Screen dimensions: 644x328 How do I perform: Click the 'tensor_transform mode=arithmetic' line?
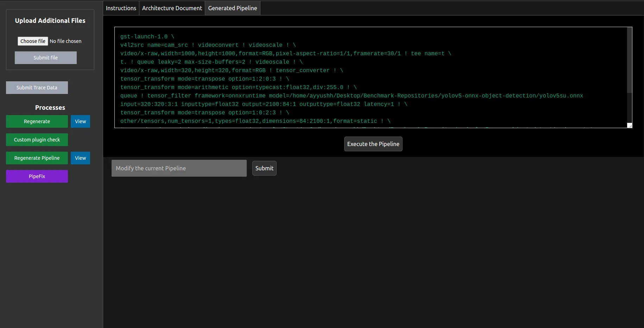tap(238, 87)
